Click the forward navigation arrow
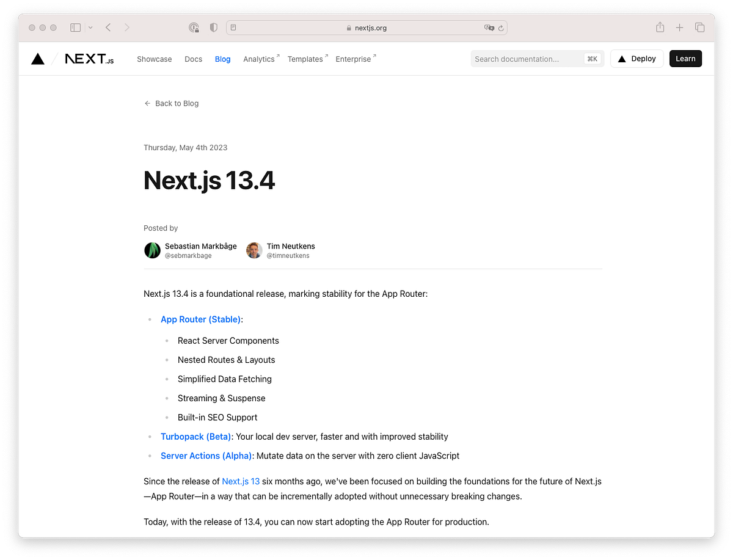733x560 pixels. [127, 27]
